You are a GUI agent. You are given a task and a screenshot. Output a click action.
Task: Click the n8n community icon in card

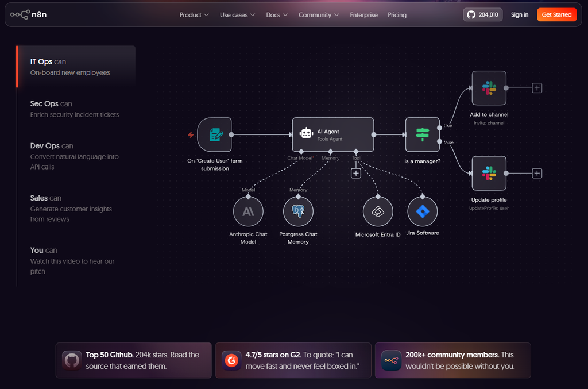click(391, 360)
